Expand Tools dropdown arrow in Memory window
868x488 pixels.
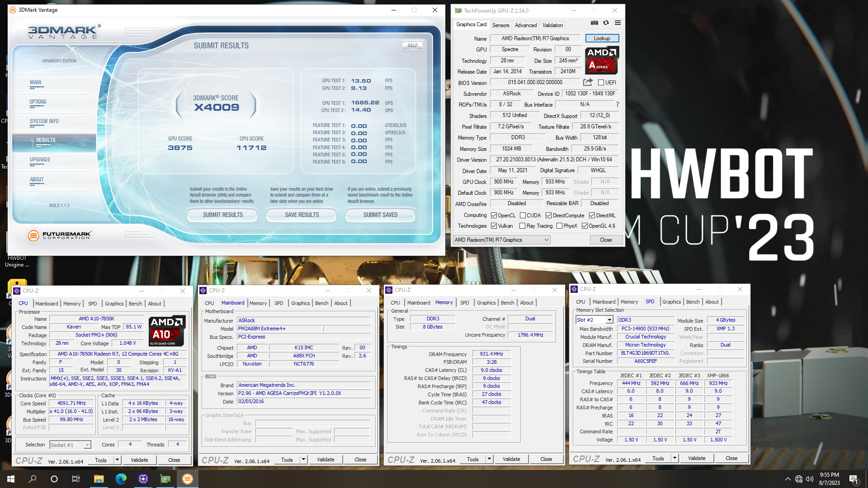(489, 459)
